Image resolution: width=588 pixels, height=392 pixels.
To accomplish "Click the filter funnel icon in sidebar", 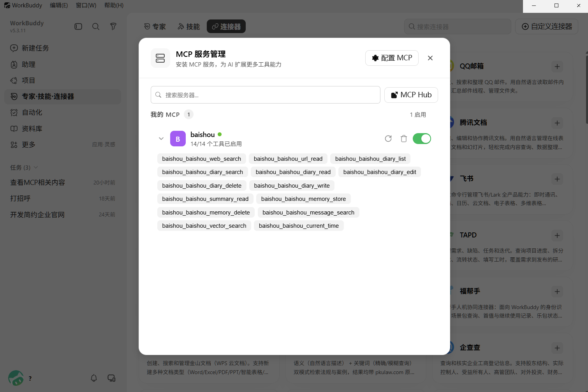I will click(x=113, y=26).
